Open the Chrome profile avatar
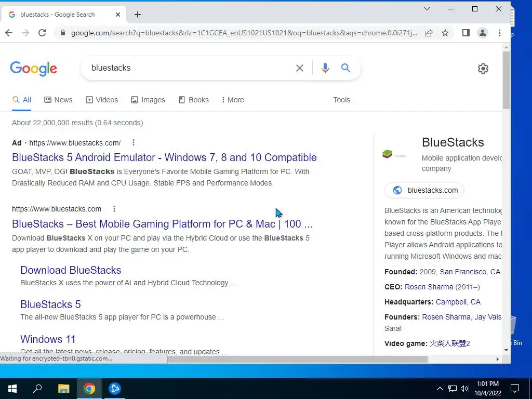Image resolution: width=532 pixels, height=399 pixels. tap(483, 33)
